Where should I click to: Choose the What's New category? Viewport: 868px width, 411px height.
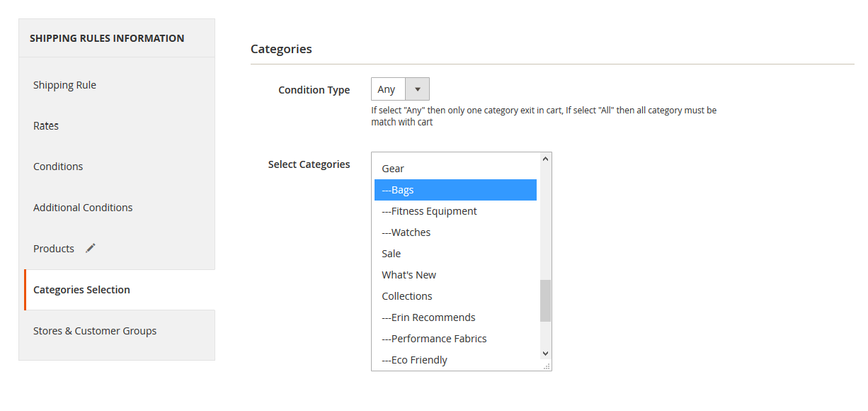[409, 275]
